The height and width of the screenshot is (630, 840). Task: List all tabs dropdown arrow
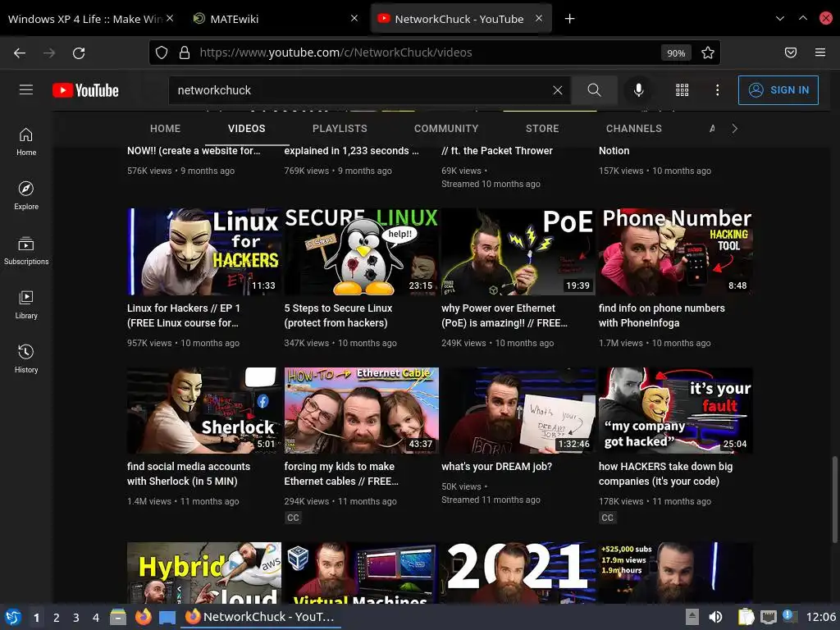point(780,18)
